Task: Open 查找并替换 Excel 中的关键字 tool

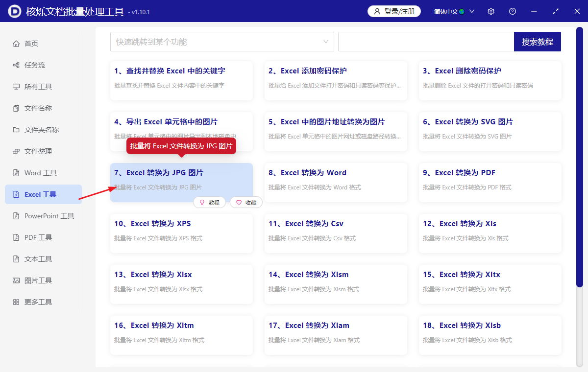Action: [x=181, y=80]
